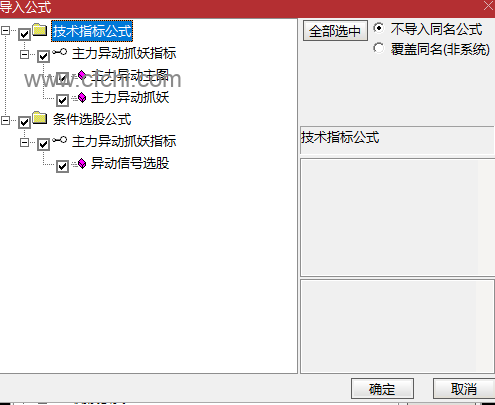Click the magenta diamond icon for 异动信号选股
The height and width of the screenshot is (405, 495).
click(82, 163)
